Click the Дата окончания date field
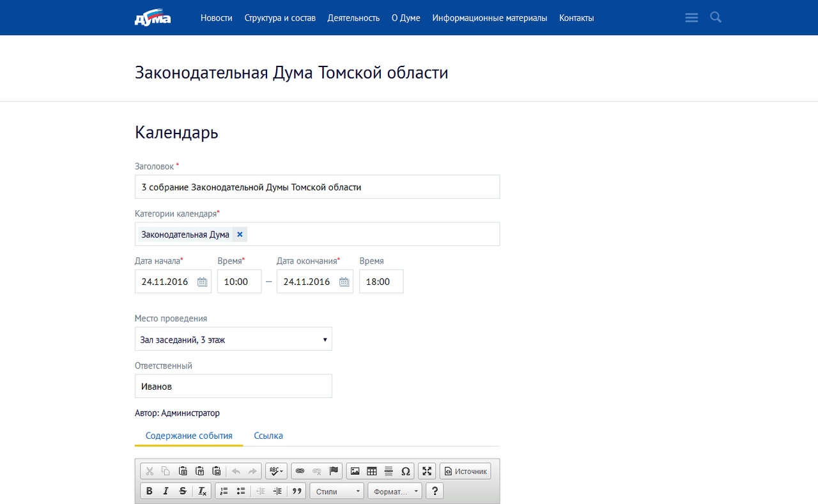This screenshot has width=818, height=504. 314,282
